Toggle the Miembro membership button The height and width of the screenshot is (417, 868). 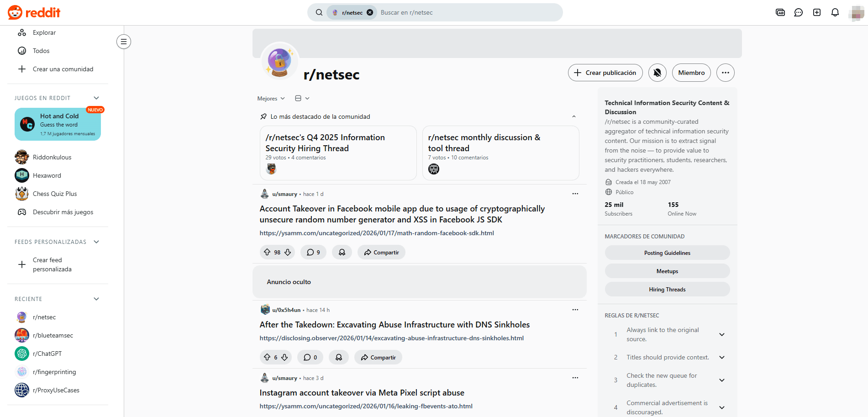point(691,73)
